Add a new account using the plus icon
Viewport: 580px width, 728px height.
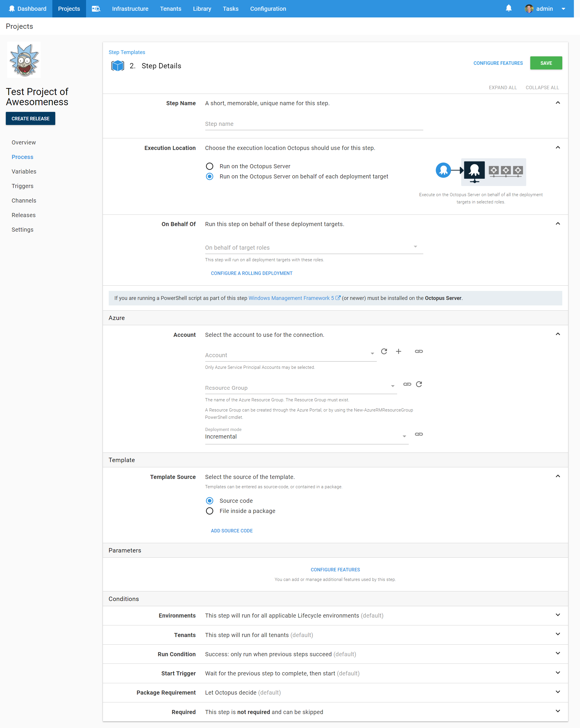399,352
